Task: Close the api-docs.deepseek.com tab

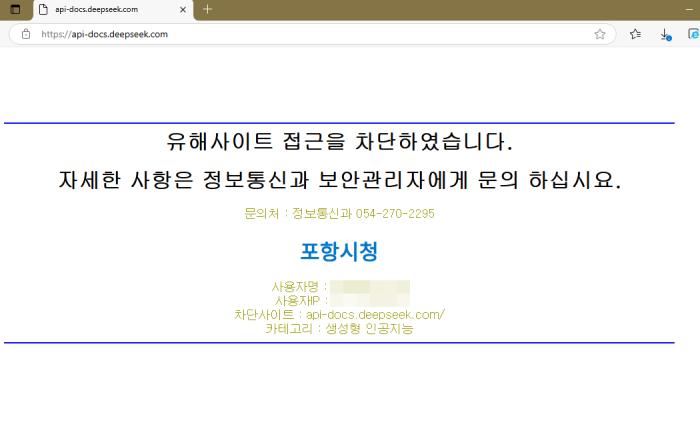Action: coord(182,9)
